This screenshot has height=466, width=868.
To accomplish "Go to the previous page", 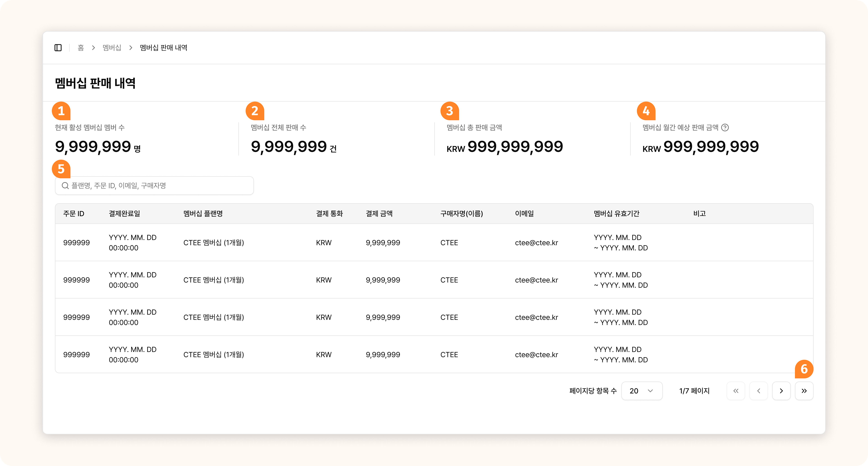I will pos(758,391).
